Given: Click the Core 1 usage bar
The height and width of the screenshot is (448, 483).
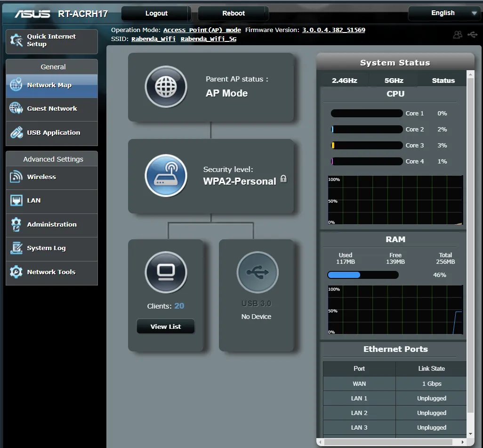Looking at the screenshot, I should pos(367,113).
